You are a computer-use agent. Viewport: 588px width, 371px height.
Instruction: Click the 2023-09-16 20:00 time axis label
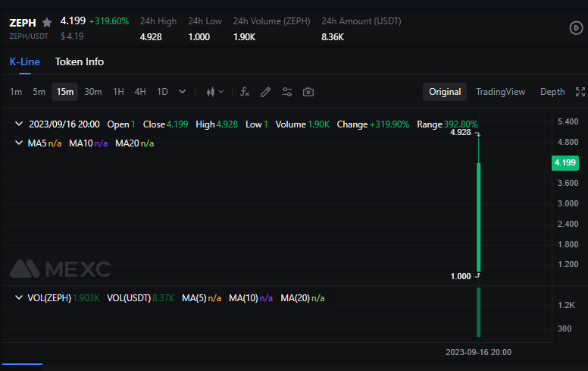pyautogui.click(x=478, y=352)
